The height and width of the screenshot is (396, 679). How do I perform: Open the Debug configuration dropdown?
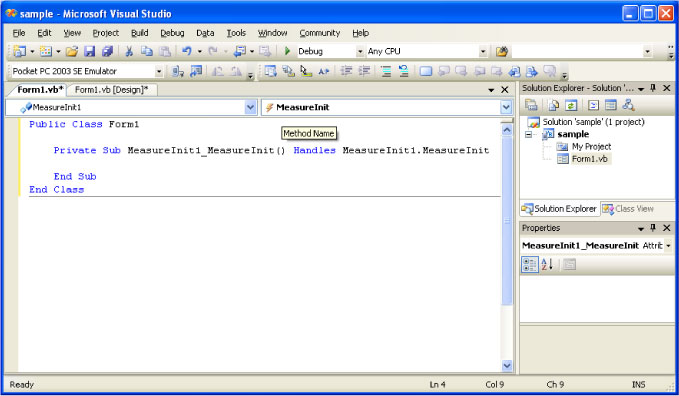coord(360,52)
